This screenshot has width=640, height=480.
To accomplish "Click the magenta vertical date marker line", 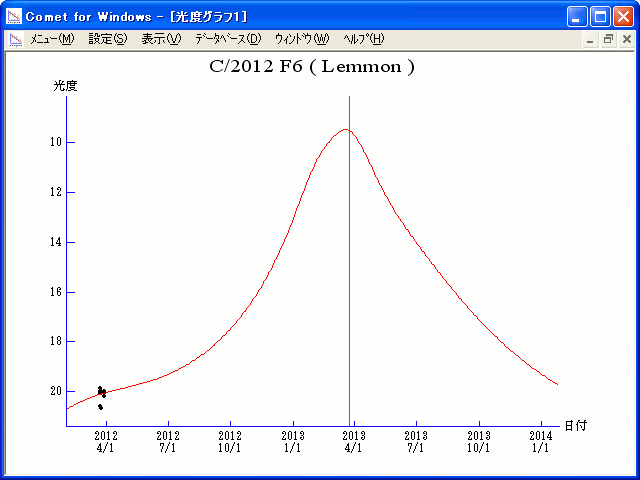I will click(x=349, y=261).
